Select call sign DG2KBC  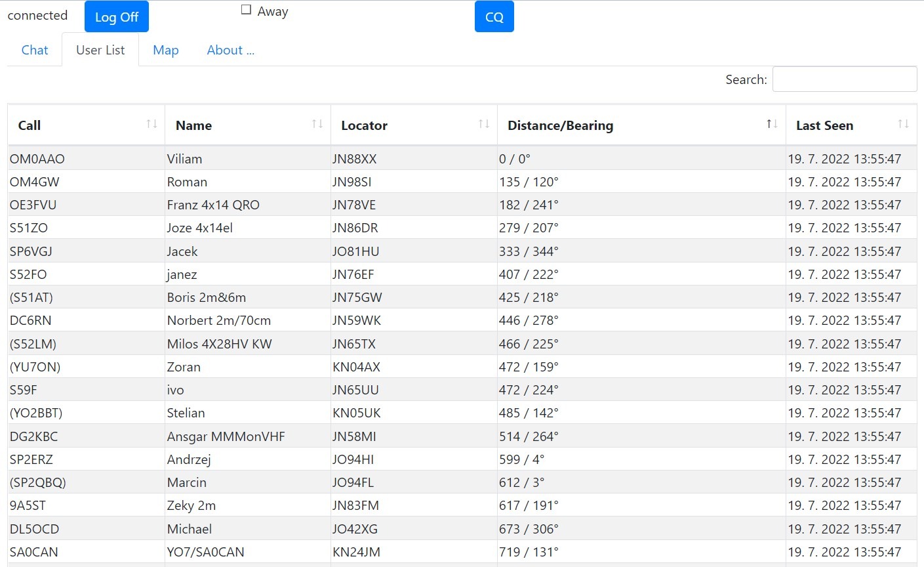click(x=34, y=436)
